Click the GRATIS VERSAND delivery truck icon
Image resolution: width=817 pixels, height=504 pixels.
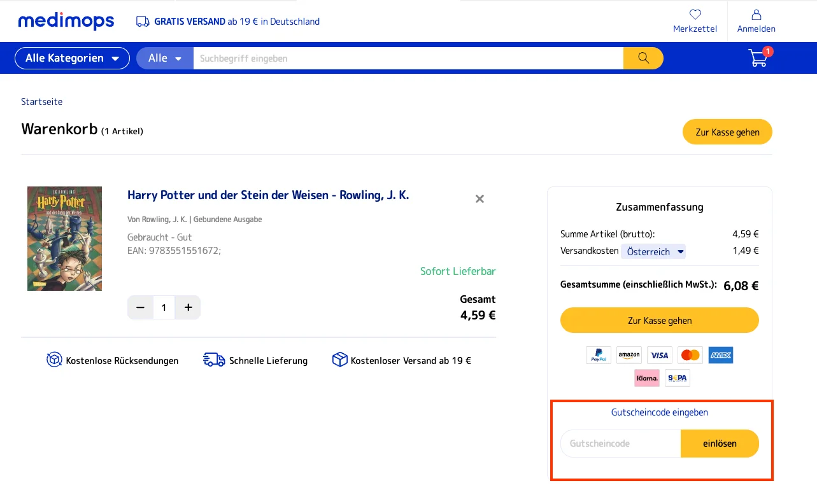[141, 20]
